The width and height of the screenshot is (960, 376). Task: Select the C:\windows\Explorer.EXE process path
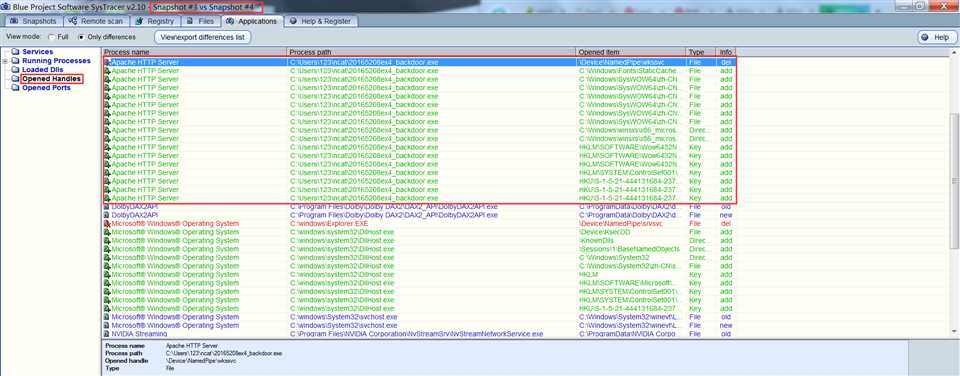click(x=329, y=224)
